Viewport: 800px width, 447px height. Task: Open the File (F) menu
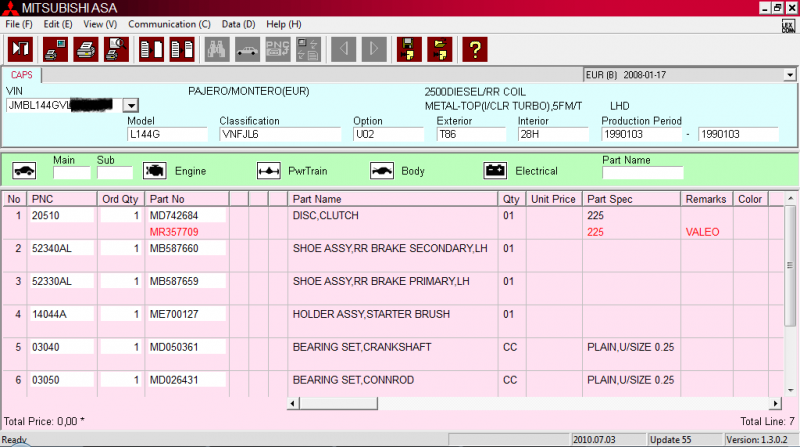19,24
